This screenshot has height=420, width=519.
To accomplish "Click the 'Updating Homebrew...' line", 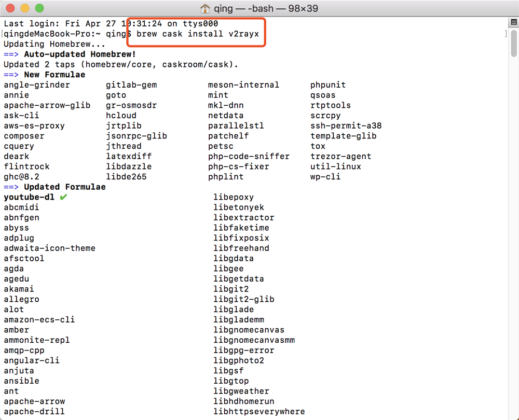I will pyautogui.click(x=54, y=44).
